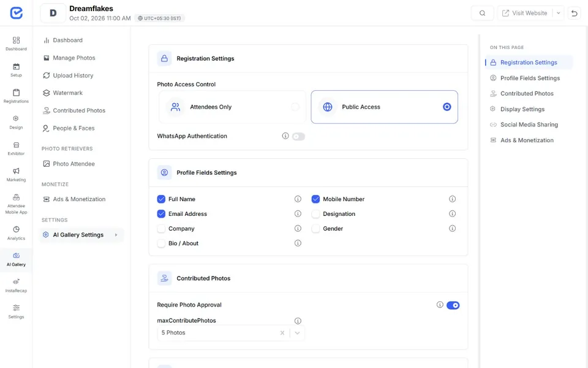Uncheck the Full Name checkbox
The image size is (588, 368).
pos(161,199)
